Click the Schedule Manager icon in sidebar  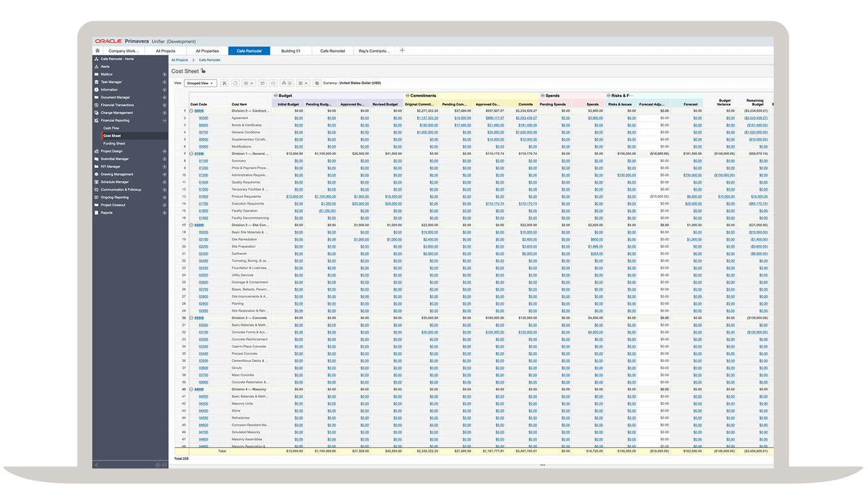tap(97, 182)
